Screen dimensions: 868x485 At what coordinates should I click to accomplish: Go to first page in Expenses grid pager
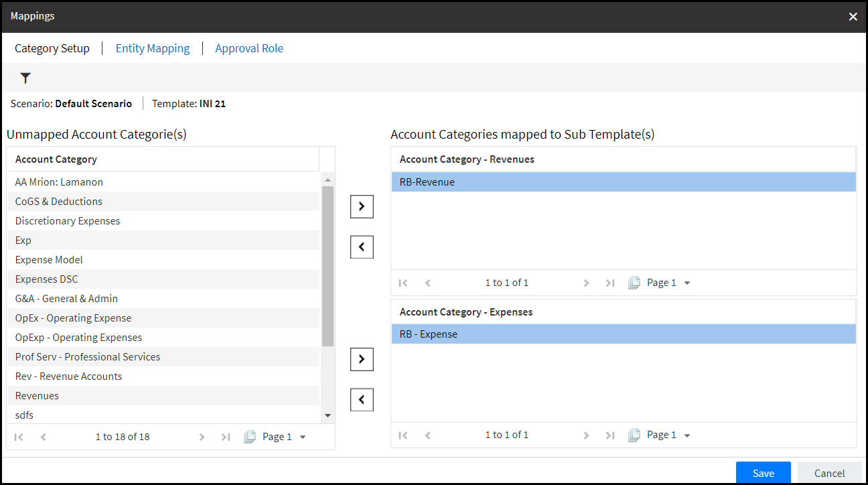click(x=403, y=435)
